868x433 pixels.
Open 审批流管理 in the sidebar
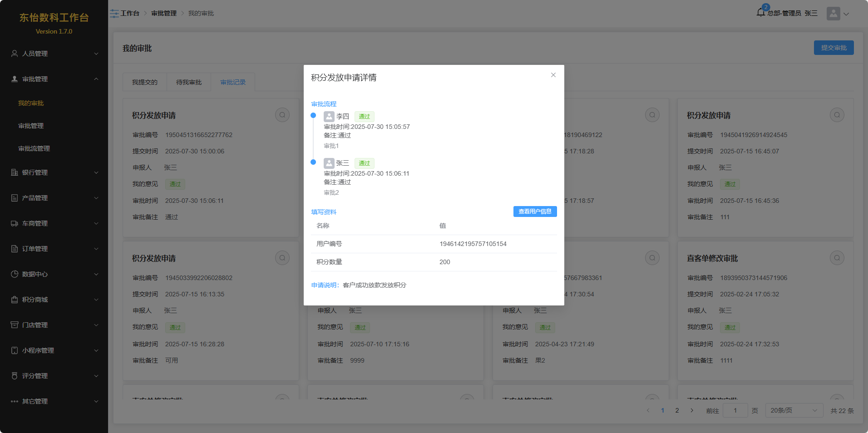34,148
